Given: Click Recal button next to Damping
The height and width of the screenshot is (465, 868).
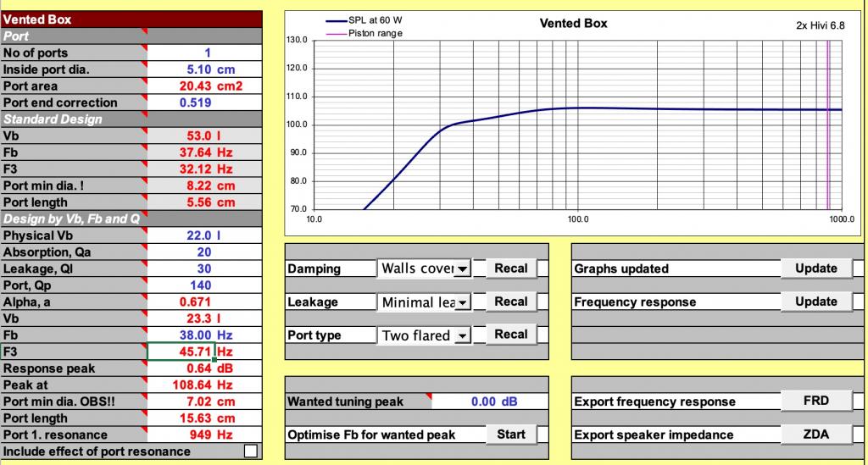Looking at the screenshot, I should point(510,268).
